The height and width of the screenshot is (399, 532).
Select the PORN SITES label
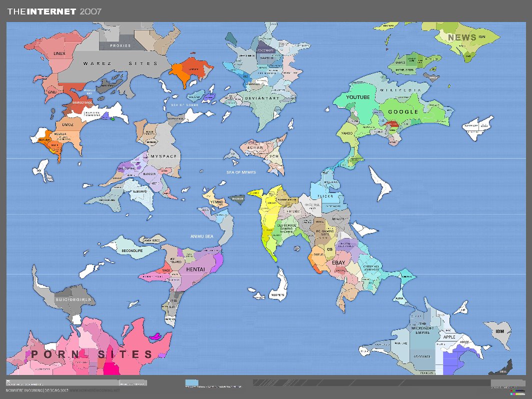[x=91, y=354]
